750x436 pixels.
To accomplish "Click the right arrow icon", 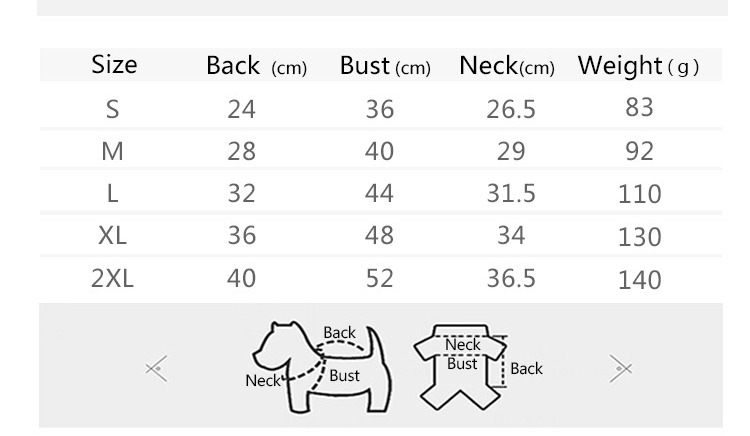I will (x=621, y=369).
